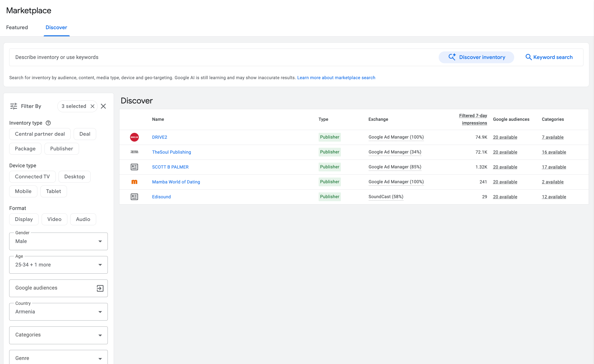Image resolution: width=594 pixels, height=364 pixels.
Task: Click the Google audiences filter field
Action: (58, 288)
